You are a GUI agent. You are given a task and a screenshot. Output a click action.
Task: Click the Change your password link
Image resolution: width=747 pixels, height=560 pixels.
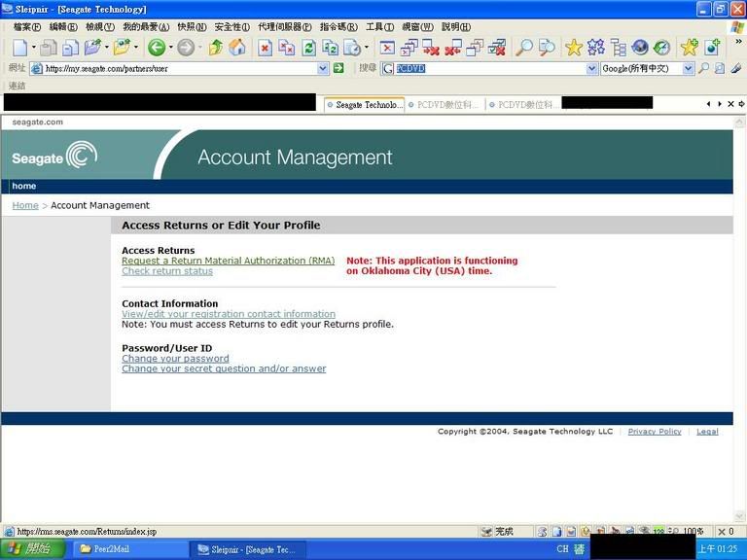tap(175, 358)
